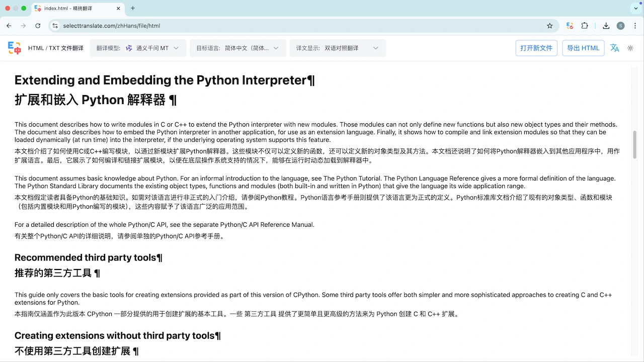Click the Select Translate extension icon in toolbar

(x=570, y=26)
